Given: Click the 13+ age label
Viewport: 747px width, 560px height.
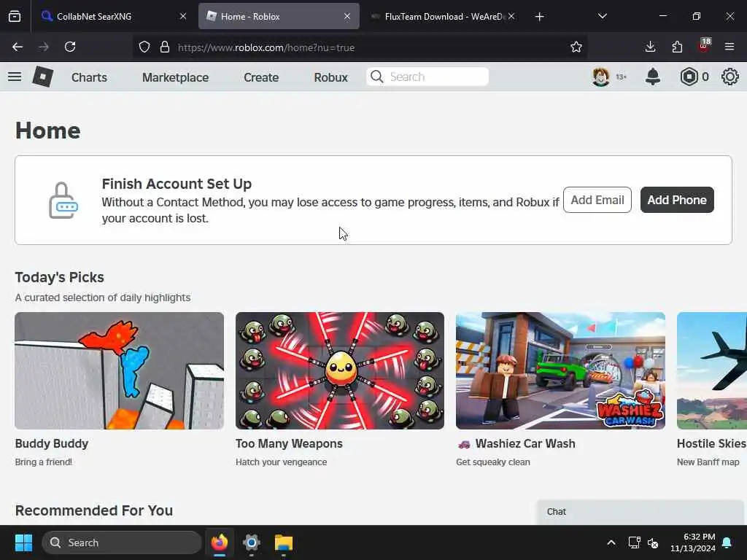Looking at the screenshot, I should [622, 77].
